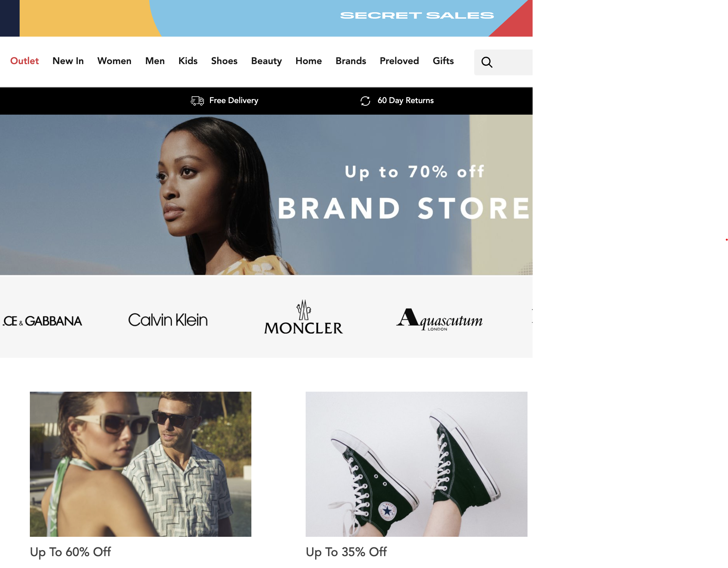Open the Outlet menu item
Image resolution: width=728 pixels, height=568 pixels.
(x=24, y=61)
